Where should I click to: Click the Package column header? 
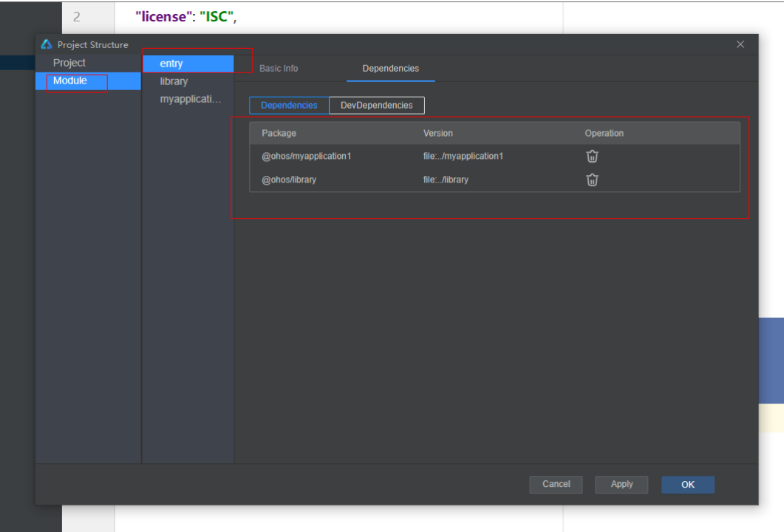(x=277, y=133)
